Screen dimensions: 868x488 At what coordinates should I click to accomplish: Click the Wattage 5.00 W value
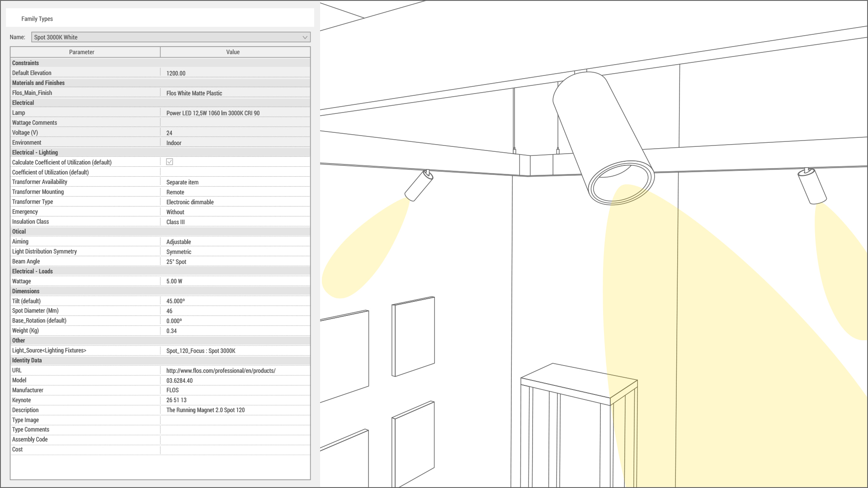click(x=175, y=281)
